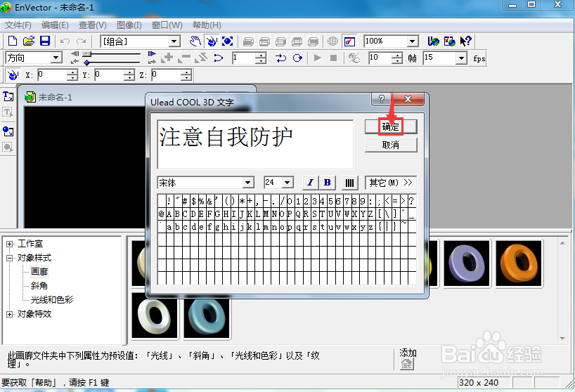Select the white ring preset thumbnail
Screen dimensions: 575x392
pyautogui.click(x=155, y=315)
